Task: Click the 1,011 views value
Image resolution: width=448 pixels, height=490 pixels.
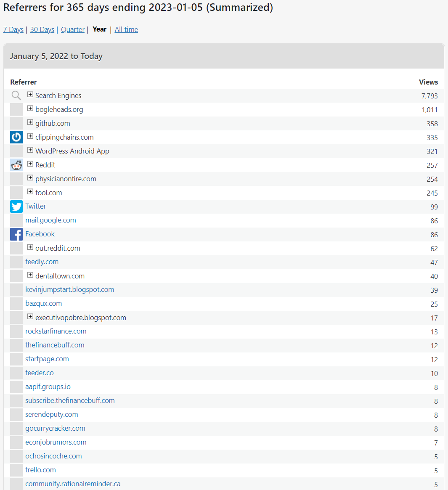Action: (429, 110)
